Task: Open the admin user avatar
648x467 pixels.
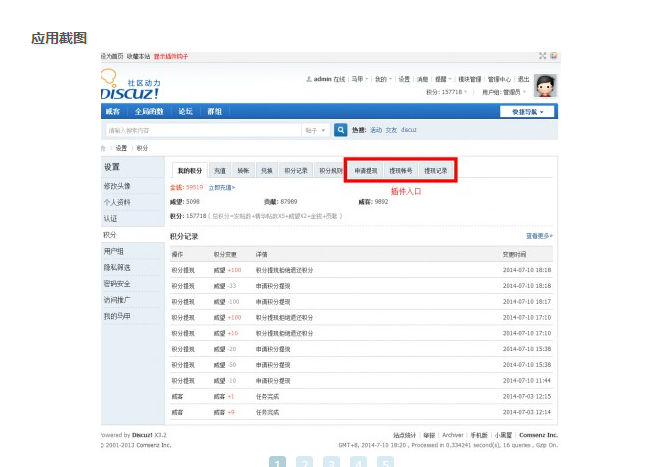Action: click(545, 86)
